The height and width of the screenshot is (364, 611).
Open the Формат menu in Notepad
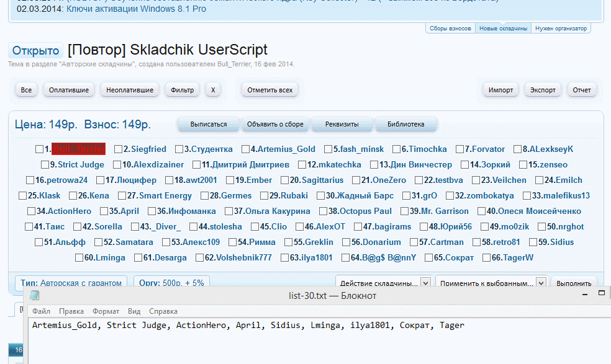pyautogui.click(x=106, y=311)
